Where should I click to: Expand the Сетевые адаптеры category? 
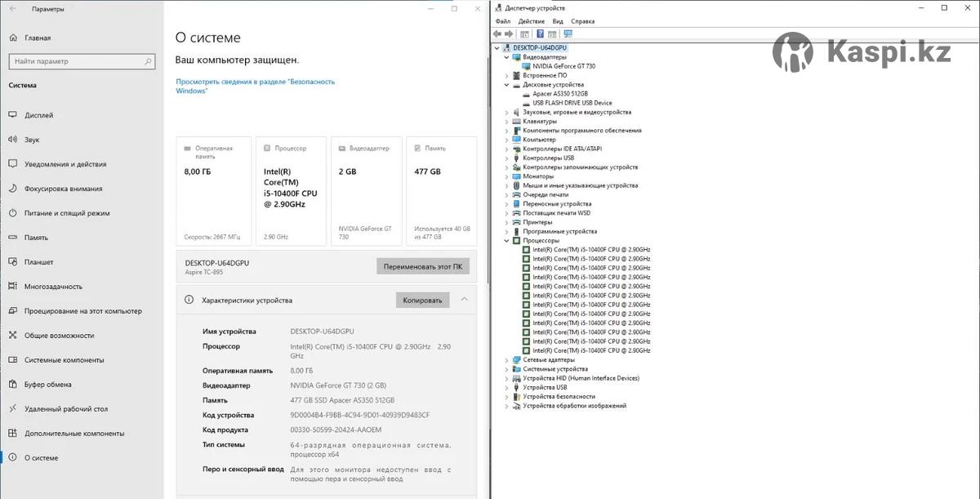pos(507,360)
